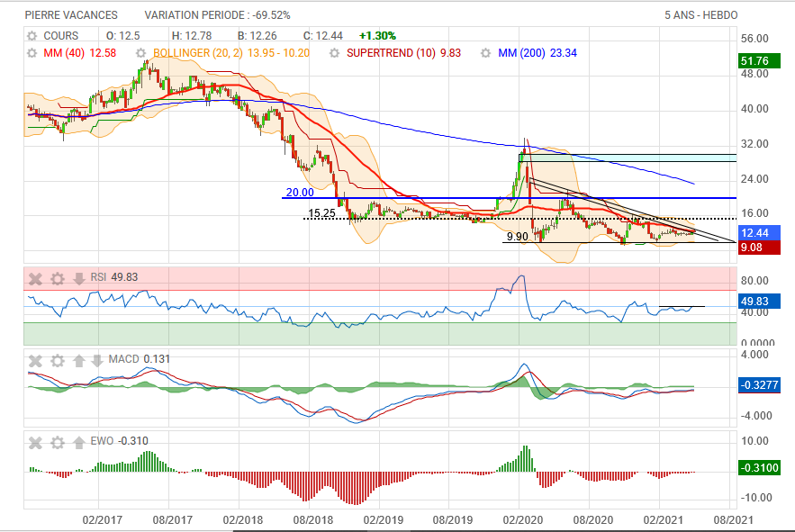Click the EWO -0.310 label
Image resolution: width=795 pixels, height=532 pixels.
tap(119, 441)
